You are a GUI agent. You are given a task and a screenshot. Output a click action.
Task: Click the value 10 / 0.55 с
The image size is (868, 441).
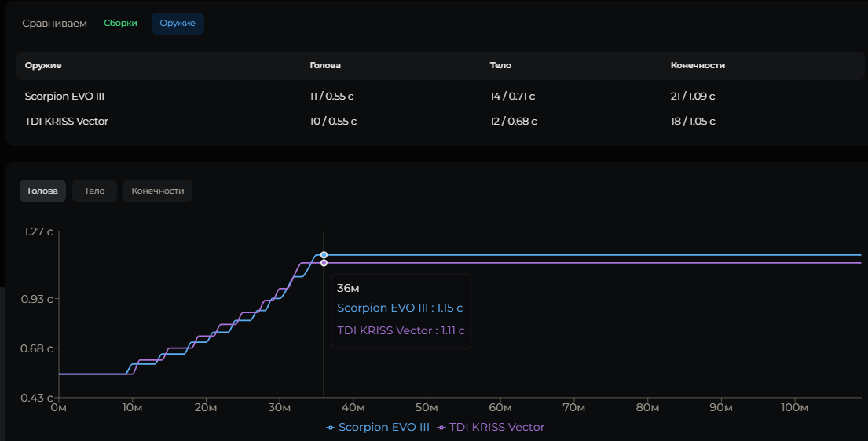click(x=333, y=121)
